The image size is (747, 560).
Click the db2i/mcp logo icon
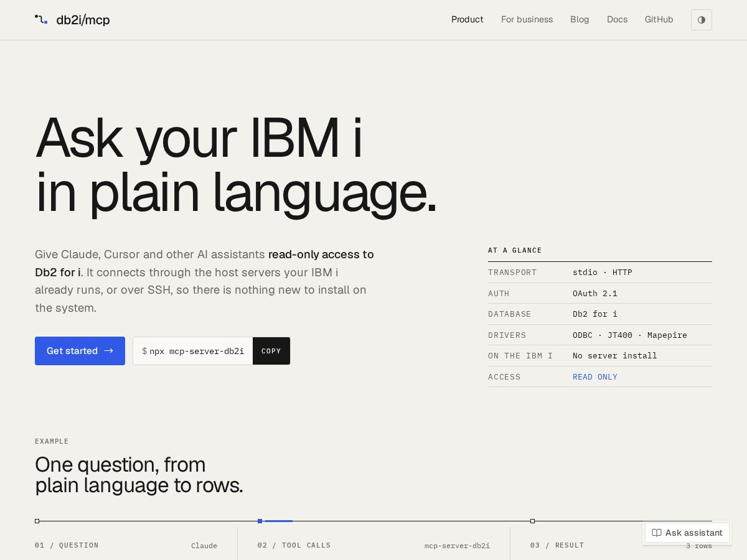tap(41, 20)
